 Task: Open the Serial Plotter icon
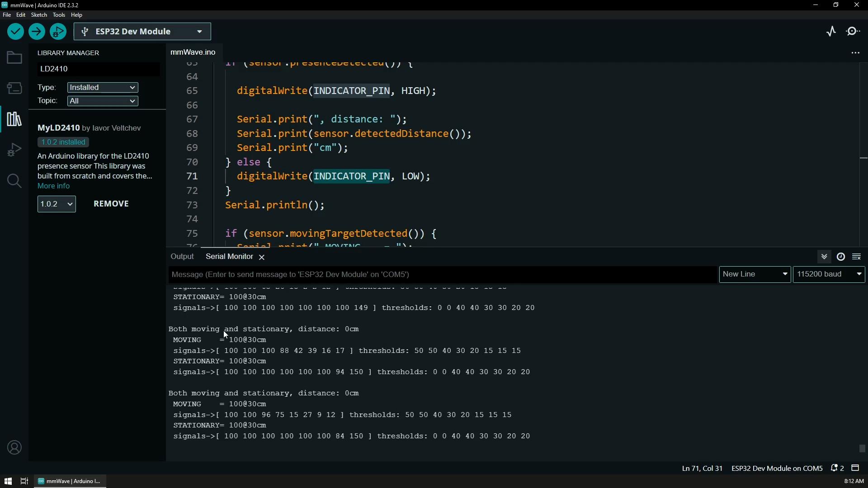pos(831,32)
